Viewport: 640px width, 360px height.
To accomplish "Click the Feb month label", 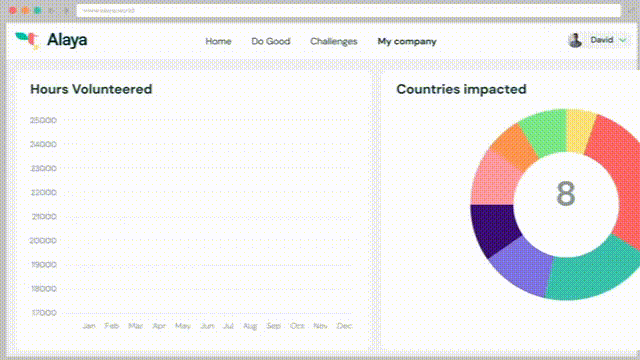I will pos(111,326).
